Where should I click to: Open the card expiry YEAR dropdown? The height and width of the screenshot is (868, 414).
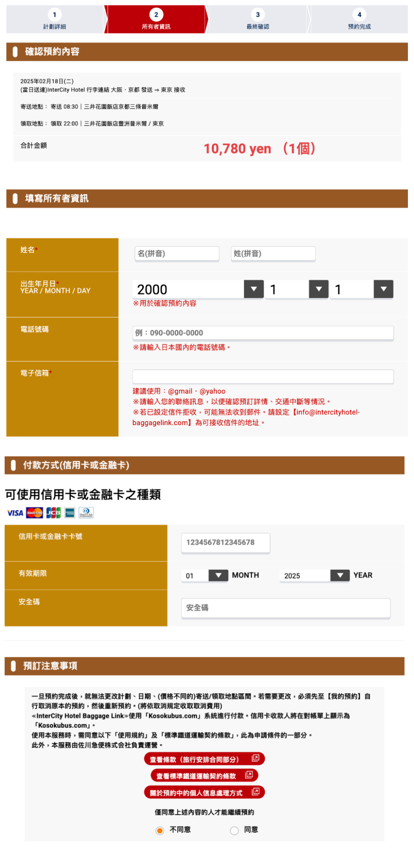coord(340,575)
